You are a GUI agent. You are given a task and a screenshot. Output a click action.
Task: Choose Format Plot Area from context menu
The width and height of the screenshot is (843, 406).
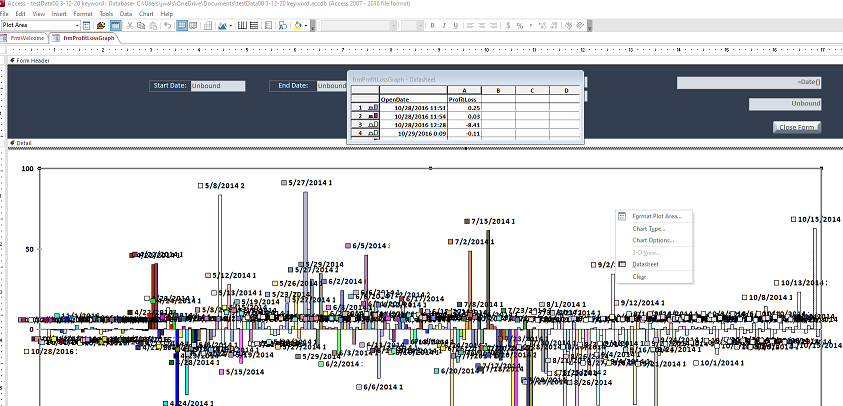coord(656,216)
